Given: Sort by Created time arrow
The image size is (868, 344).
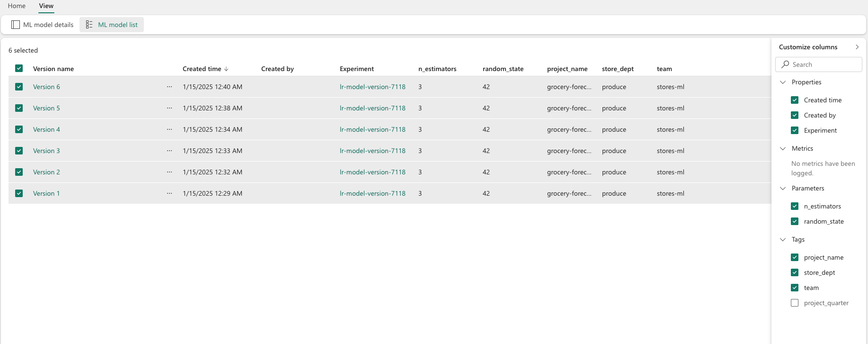Looking at the screenshot, I should click(226, 69).
